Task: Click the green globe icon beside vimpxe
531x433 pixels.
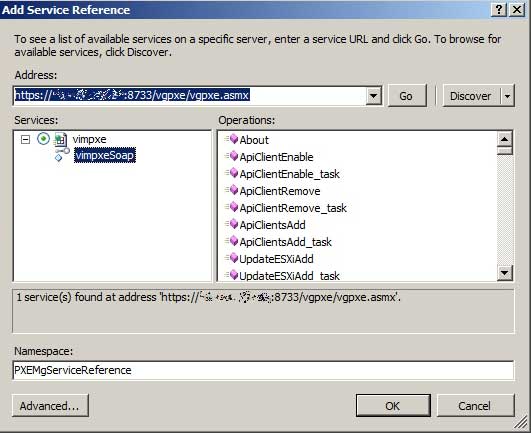Action: click(43, 138)
